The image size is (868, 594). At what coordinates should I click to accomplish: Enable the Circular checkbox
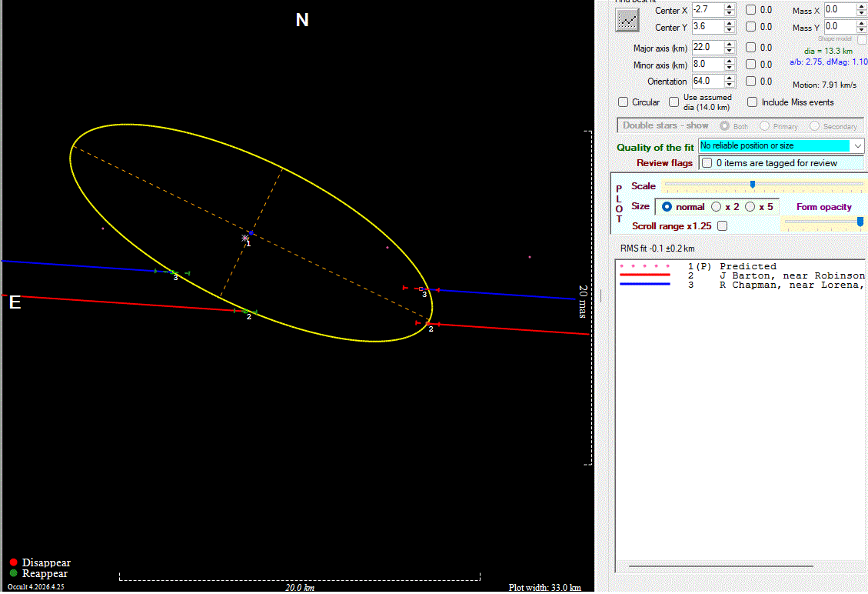(x=624, y=102)
